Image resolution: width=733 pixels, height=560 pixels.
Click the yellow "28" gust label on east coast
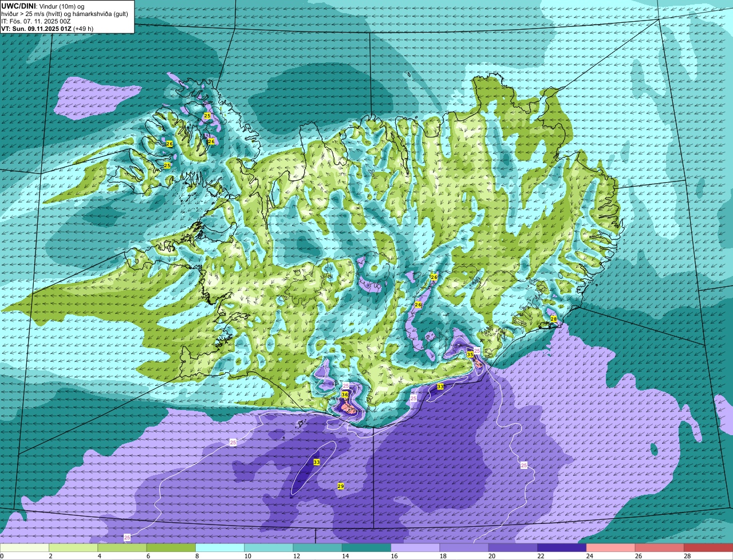tap(554, 319)
